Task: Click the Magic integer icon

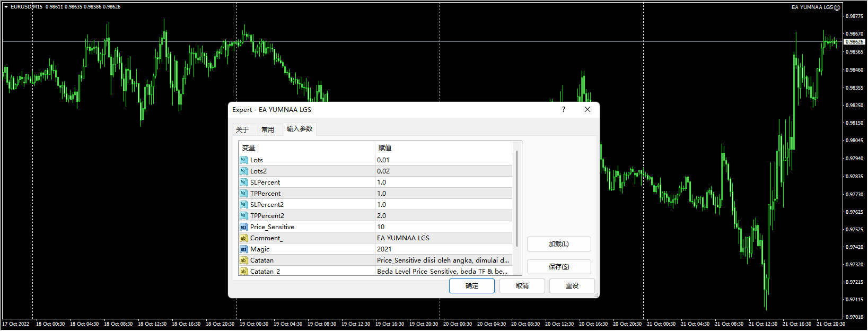Action: click(x=243, y=249)
